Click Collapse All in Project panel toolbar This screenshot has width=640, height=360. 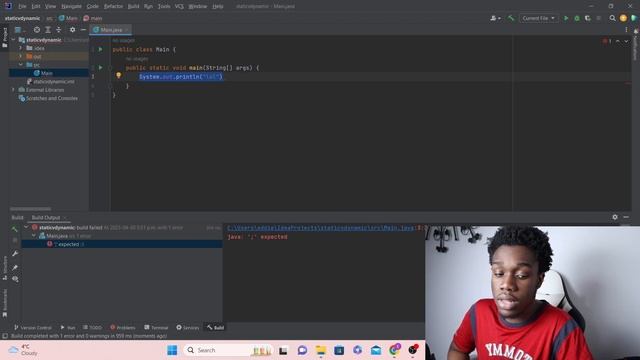(59, 30)
